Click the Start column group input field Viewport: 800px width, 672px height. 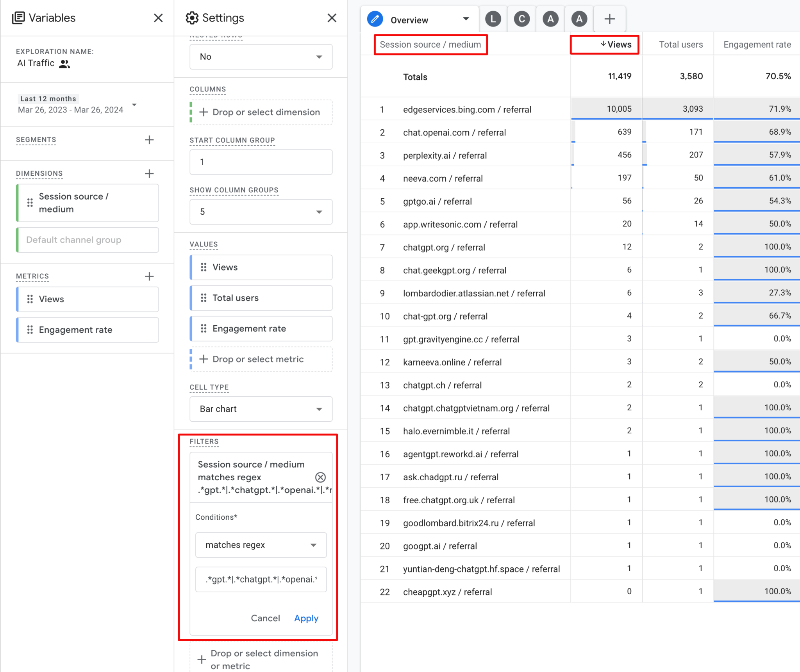pos(261,162)
